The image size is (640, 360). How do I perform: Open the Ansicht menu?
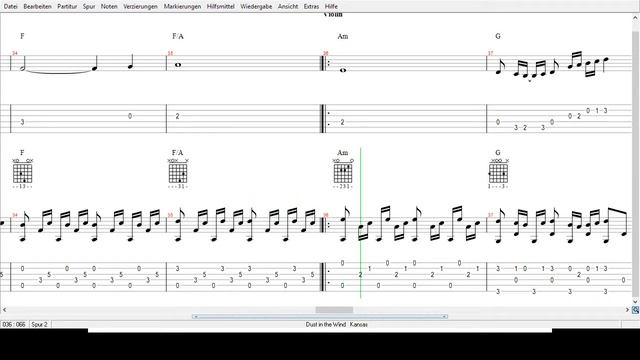point(288,7)
